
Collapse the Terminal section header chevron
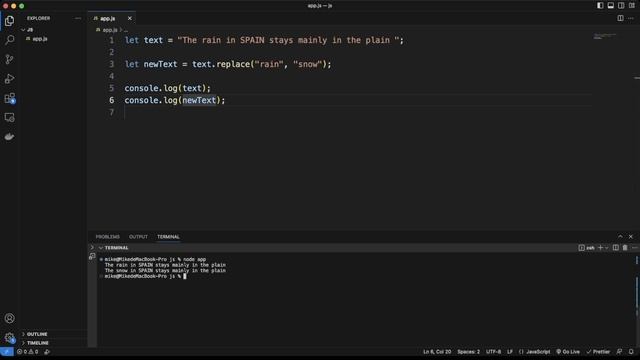click(x=100, y=248)
